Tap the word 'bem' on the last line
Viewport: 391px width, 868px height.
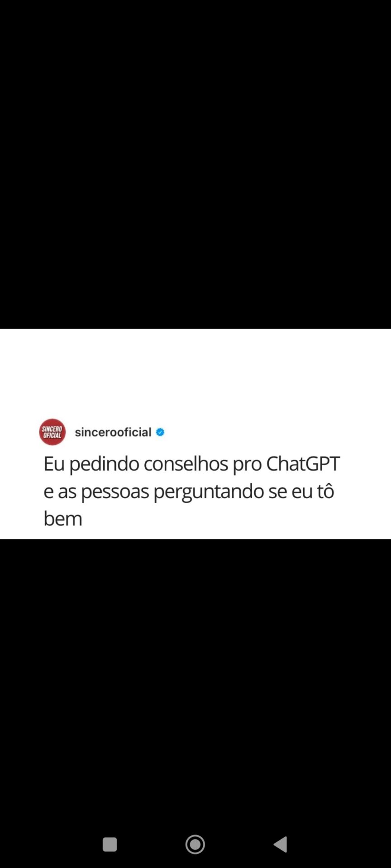tap(63, 519)
